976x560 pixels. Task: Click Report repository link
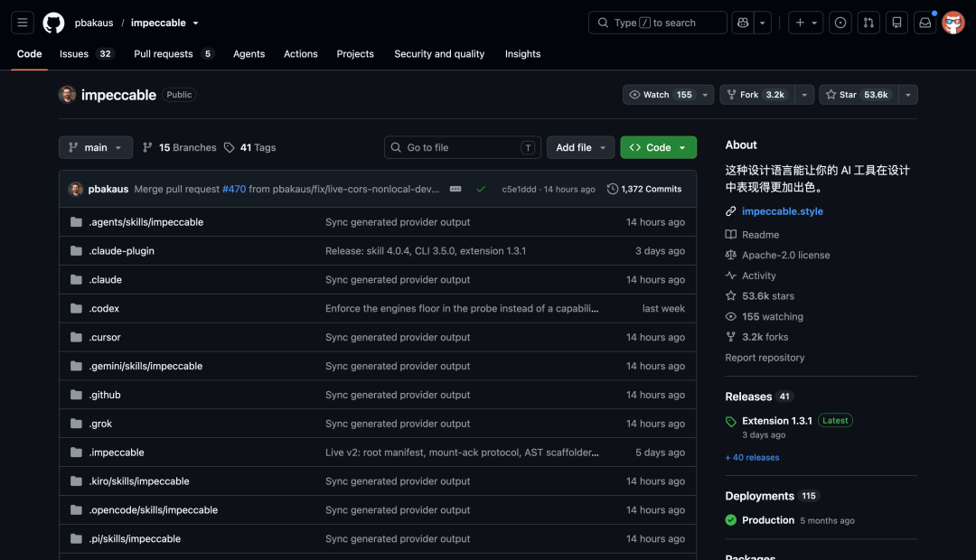(x=765, y=358)
